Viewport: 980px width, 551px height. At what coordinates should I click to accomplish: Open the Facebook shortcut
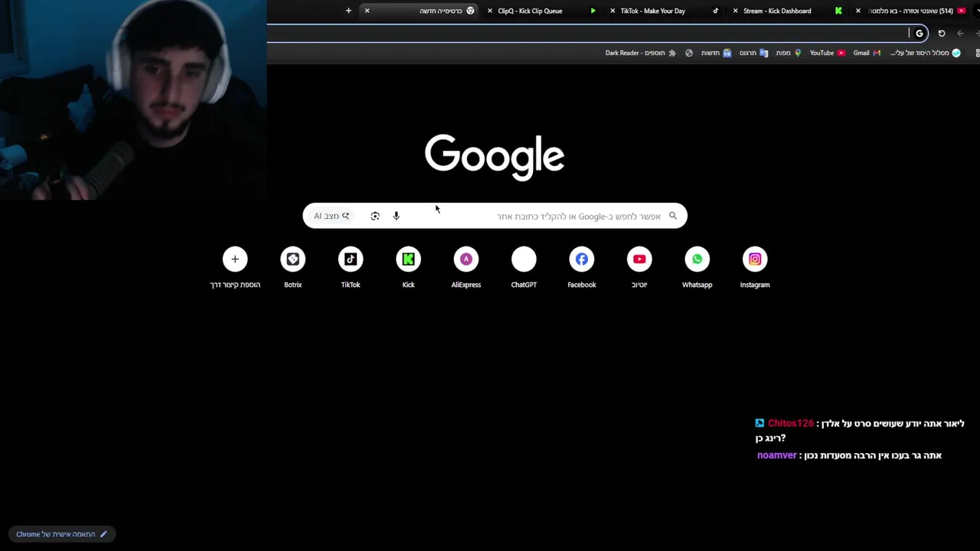coord(582,267)
